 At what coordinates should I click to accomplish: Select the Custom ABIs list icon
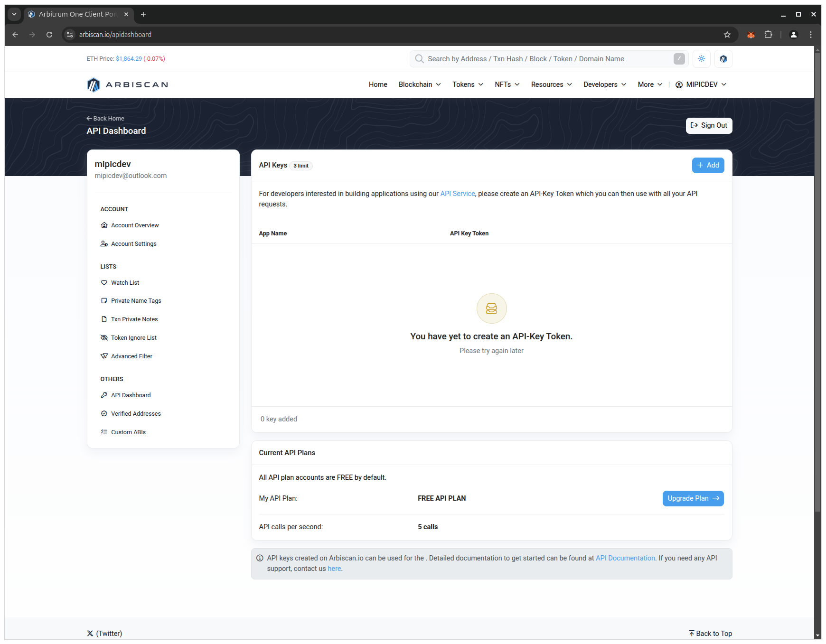(104, 432)
